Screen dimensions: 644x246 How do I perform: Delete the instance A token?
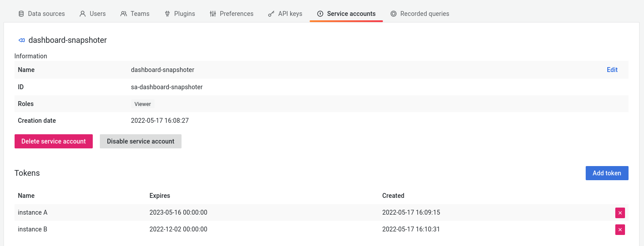[620, 213]
